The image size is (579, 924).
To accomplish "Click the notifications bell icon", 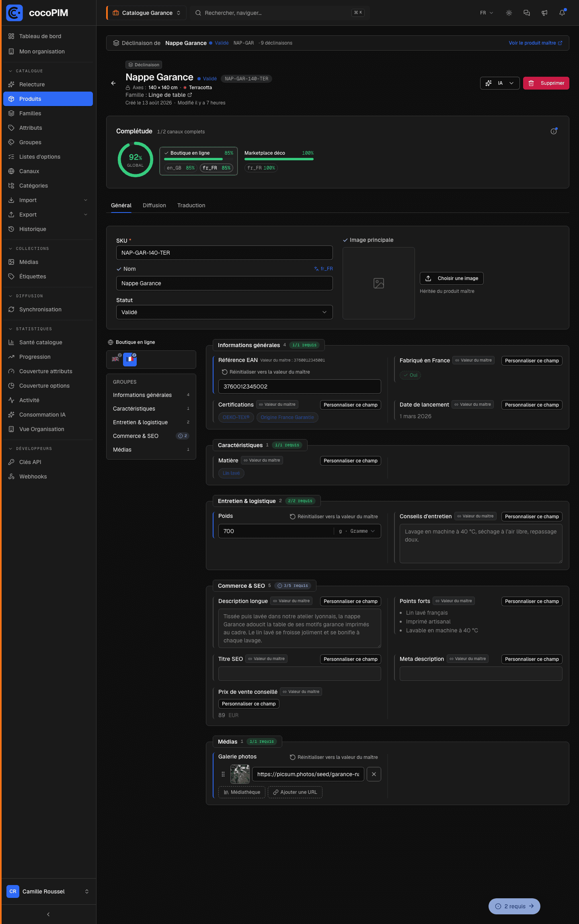I will click(562, 13).
